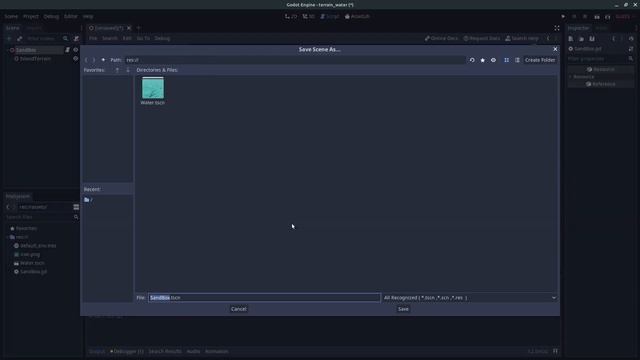
Task: Toggle FileSystem split view mode
Action: (x=76, y=207)
